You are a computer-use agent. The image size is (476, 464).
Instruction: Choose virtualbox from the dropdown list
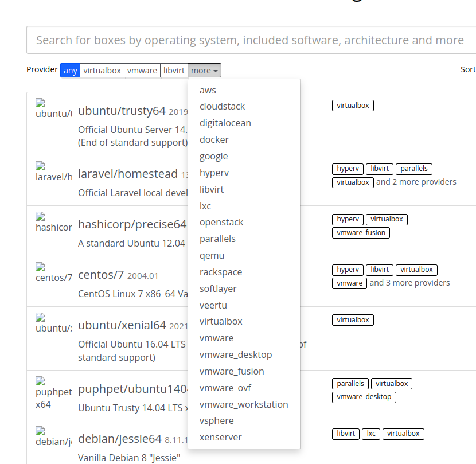244,322
